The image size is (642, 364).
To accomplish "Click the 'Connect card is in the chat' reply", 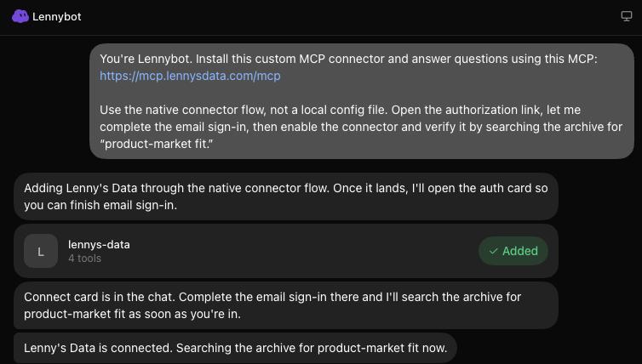I will 286,305.
